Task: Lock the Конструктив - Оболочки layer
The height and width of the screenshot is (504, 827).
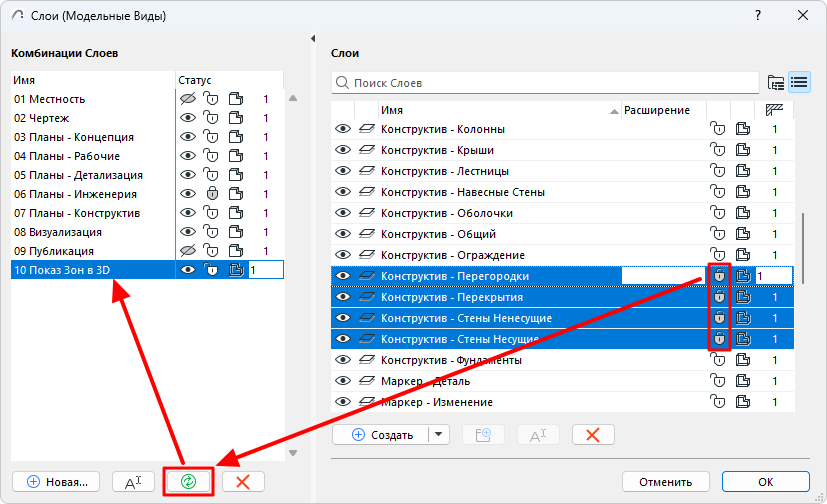Action: click(x=718, y=212)
